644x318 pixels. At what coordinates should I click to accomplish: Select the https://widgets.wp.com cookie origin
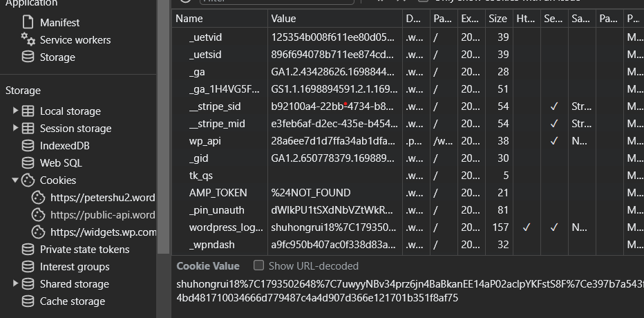tap(103, 232)
